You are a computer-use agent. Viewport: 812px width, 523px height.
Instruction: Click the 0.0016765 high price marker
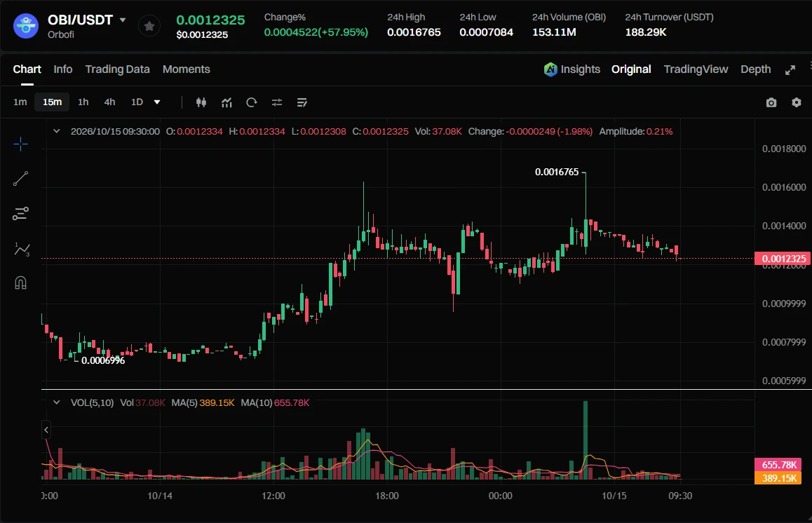tap(557, 172)
